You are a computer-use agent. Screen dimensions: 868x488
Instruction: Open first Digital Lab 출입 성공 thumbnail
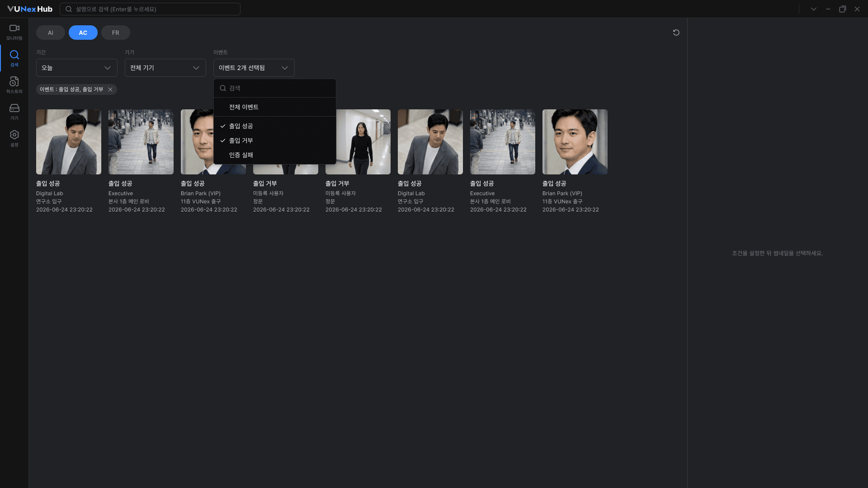69,142
